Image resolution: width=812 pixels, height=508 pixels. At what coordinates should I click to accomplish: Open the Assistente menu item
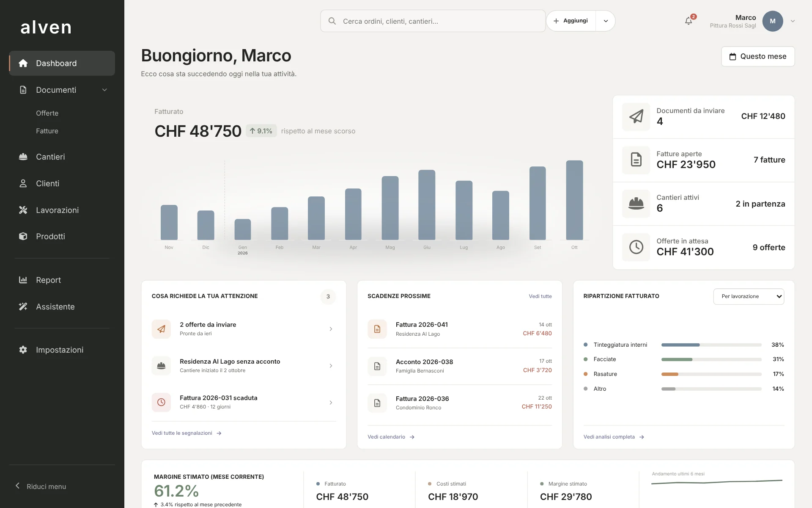[62, 306]
